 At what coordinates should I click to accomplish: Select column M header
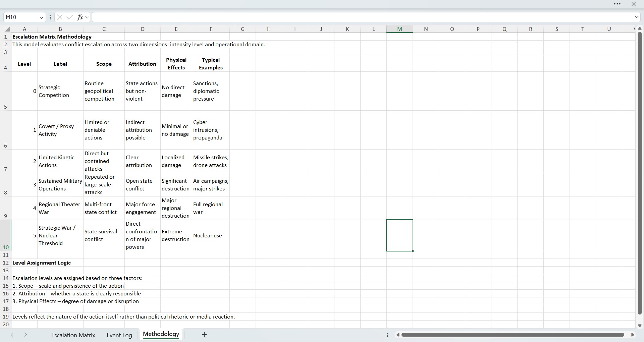coord(399,29)
